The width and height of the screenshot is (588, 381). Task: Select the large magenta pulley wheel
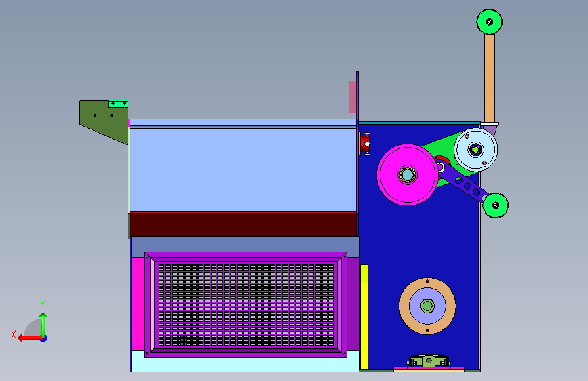coord(407,175)
